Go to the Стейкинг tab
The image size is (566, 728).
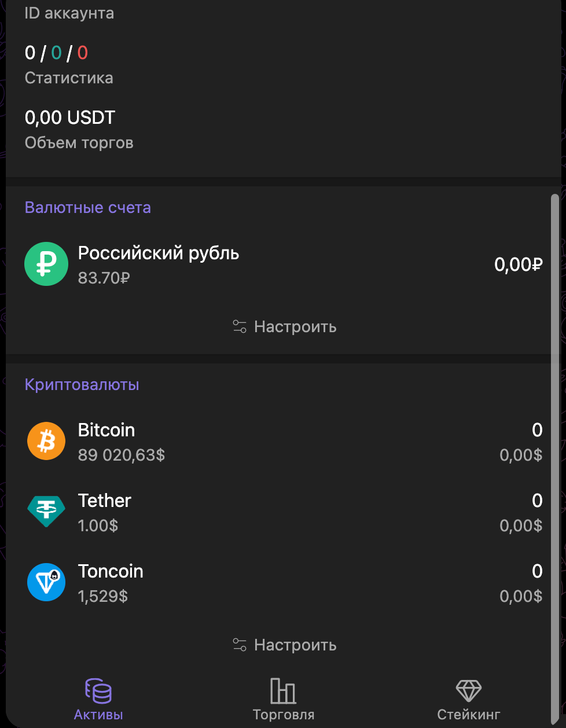pyautogui.click(x=468, y=715)
